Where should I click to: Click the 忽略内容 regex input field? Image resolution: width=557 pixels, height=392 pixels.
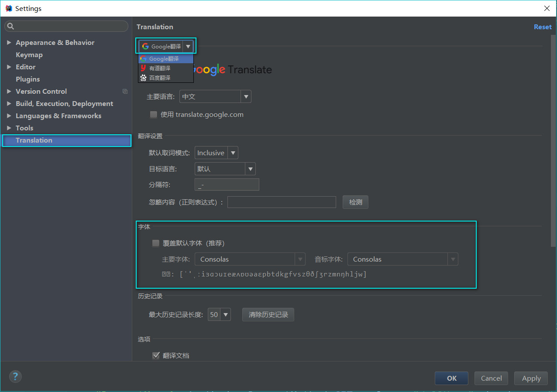pyautogui.click(x=282, y=202)
